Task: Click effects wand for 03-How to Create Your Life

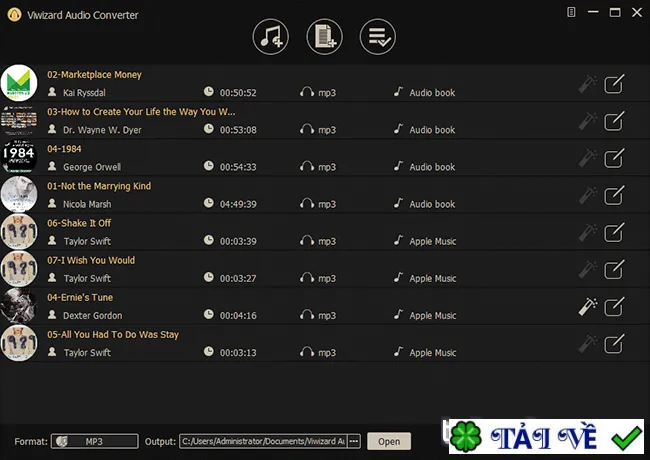Action: tap(588, 121)
